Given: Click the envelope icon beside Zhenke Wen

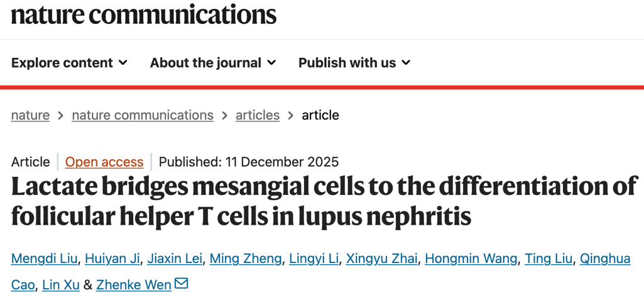Looking at the screenshot, I should (x=181, y=284).
